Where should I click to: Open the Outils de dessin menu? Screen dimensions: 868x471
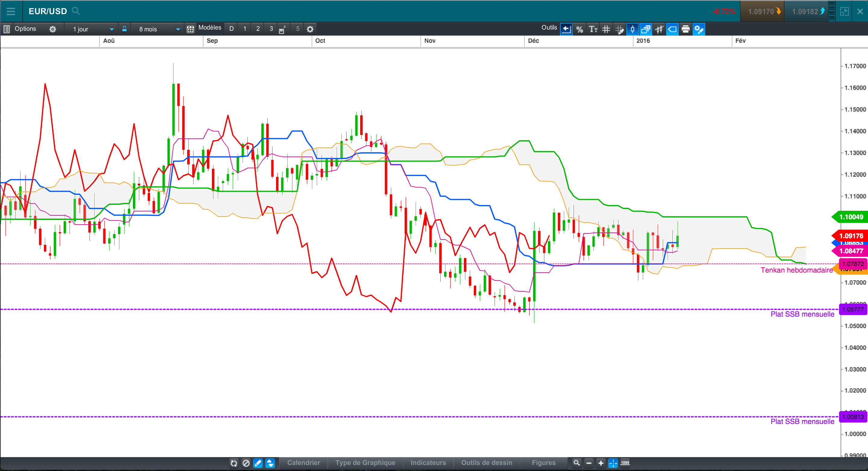[486, 463]
